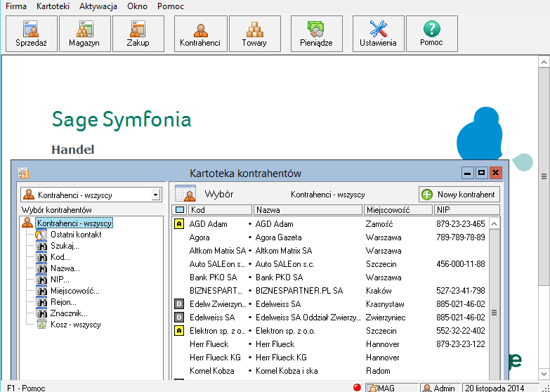Click the Pomoc toolbar help button
The width and height of the screenshot is (550, 392).
click(x=431, y=34)
